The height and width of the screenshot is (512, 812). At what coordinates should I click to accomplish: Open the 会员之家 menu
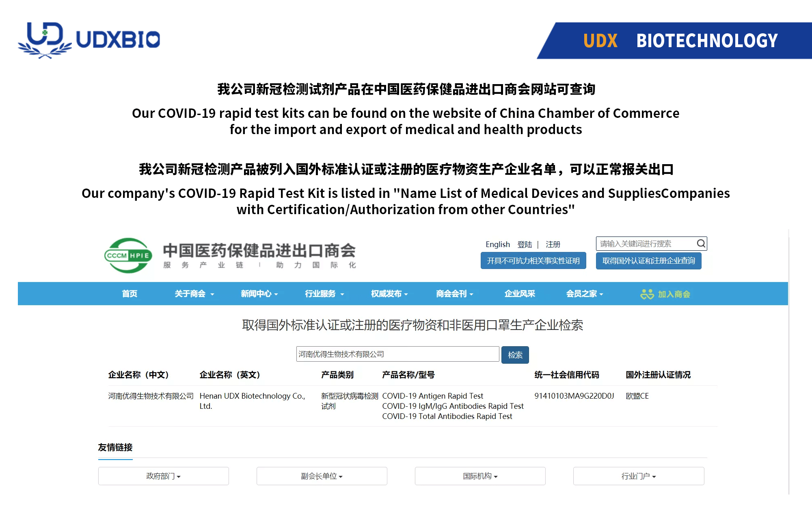click(585, 293)
